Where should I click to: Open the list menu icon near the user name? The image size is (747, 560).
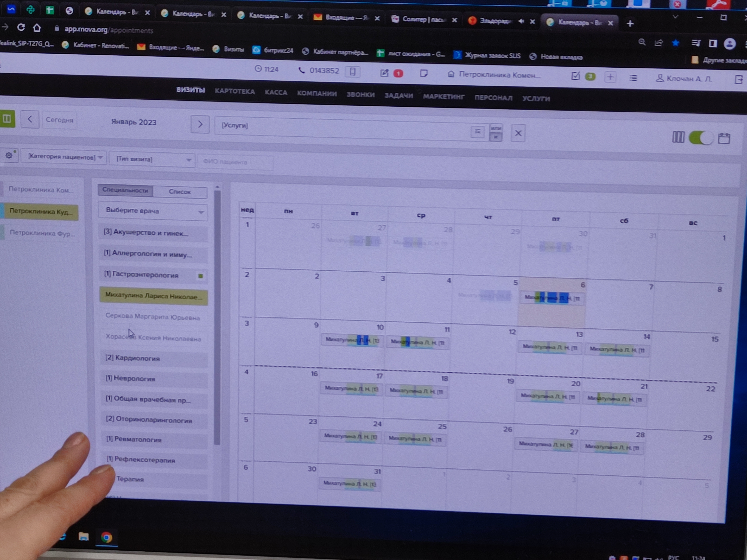(633, 78)
